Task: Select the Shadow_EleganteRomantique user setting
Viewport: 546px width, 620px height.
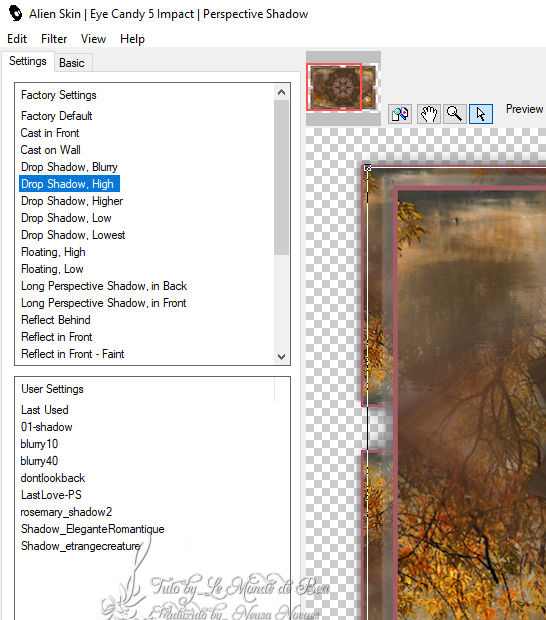Action: click(x=93, y=529)
